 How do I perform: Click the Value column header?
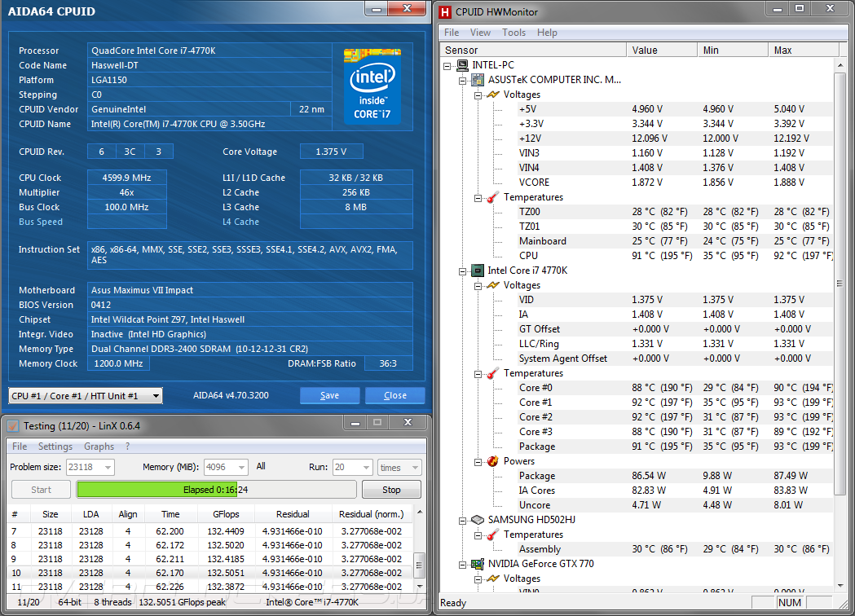pyautogui.click(x=662, y=51)
